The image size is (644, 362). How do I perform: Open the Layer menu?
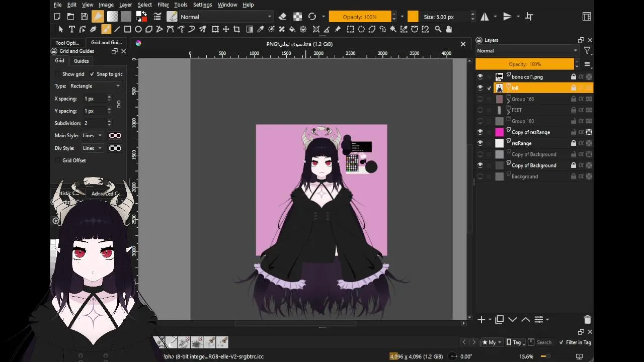(126, 5)
